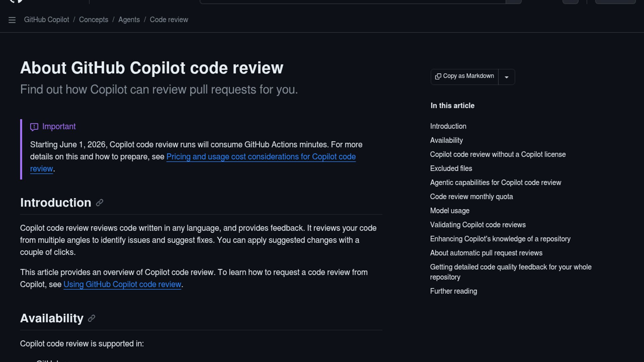Copy the Introduction heading anchor link
The width and height of the screenshot is (644, 362).
click(x=100, y=203)
